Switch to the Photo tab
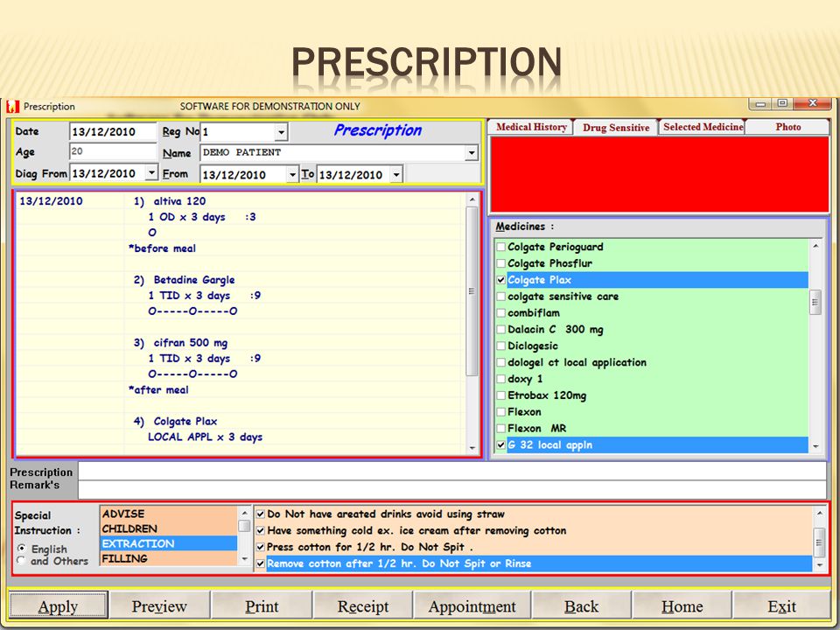This screenshot has width=840, height=630. 787,127
